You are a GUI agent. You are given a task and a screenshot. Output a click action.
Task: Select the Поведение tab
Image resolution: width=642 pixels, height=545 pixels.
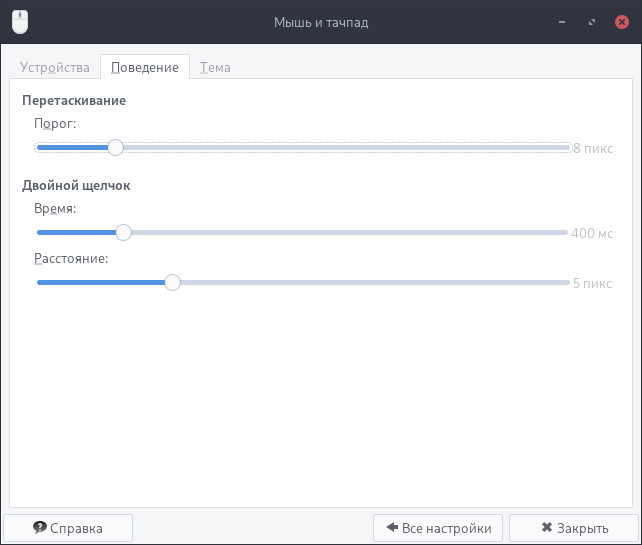pyautogui.click(x=145, y=67)
